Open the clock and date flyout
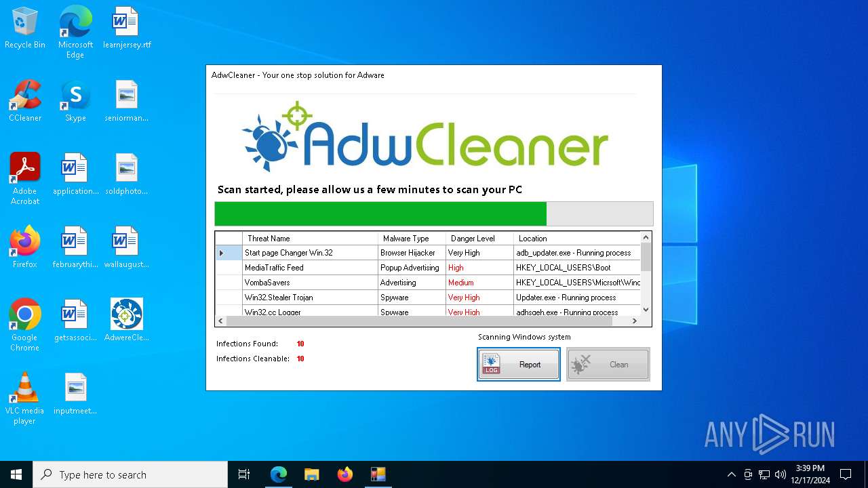The image size is (868, 488). click(x=811, y=474)
